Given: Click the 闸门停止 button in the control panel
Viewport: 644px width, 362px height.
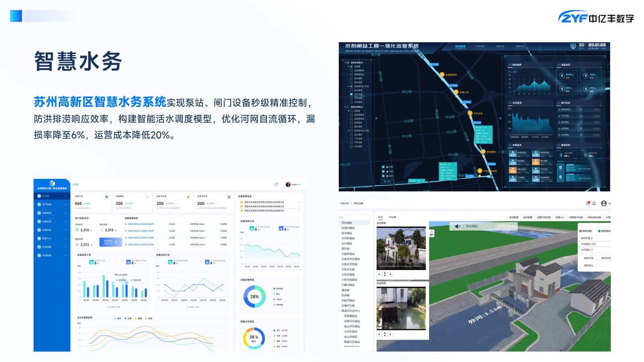Looking at the screenshot, I should click(x=588, y=265).
